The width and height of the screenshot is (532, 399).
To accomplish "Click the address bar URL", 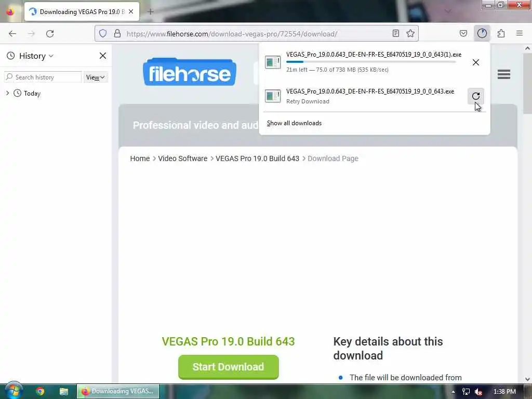I will click(x=232, y=34).
